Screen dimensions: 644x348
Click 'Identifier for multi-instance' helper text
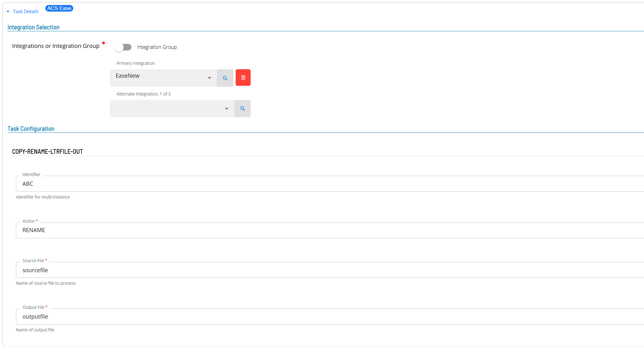click(43, 197)
